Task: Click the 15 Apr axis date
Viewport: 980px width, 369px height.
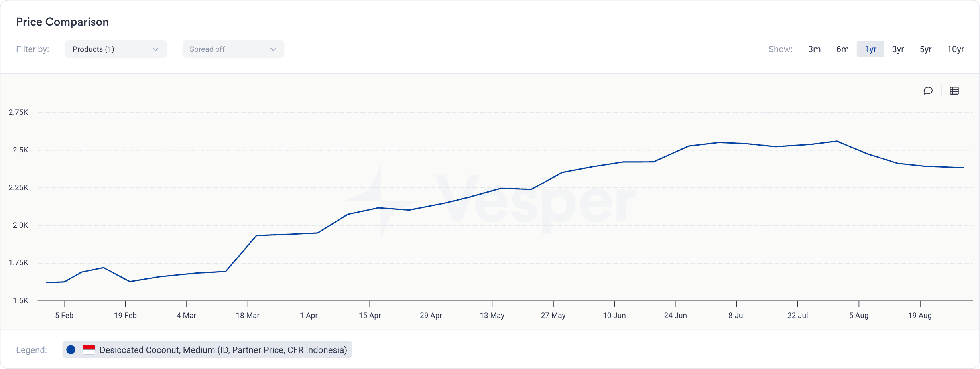Action: click(370, 315)
